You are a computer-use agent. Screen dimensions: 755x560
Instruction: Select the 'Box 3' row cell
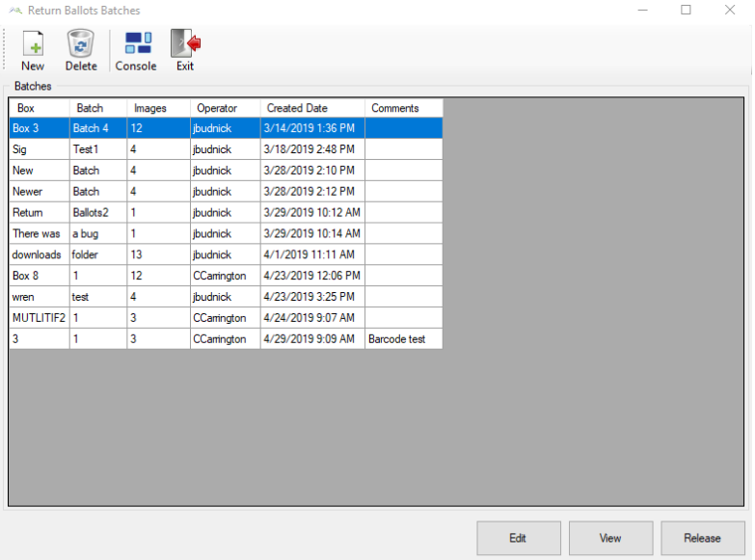pos(40,128)
